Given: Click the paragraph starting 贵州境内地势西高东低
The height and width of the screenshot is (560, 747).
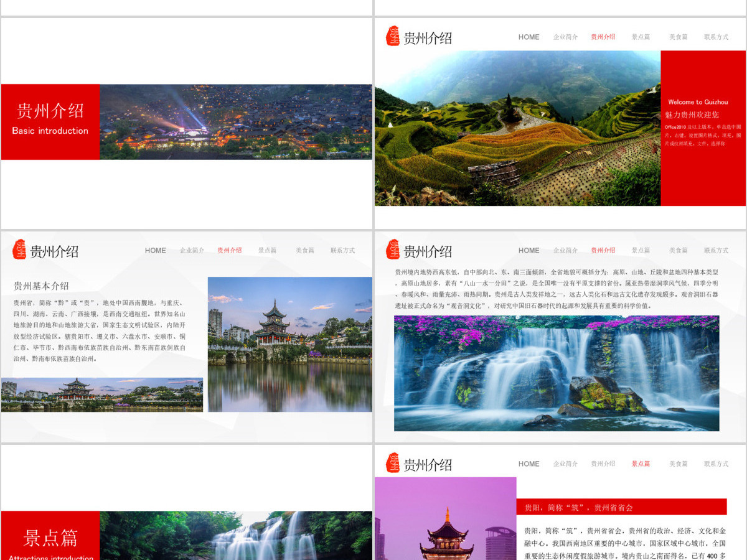Looking at the screenshot, I should 557,289.
